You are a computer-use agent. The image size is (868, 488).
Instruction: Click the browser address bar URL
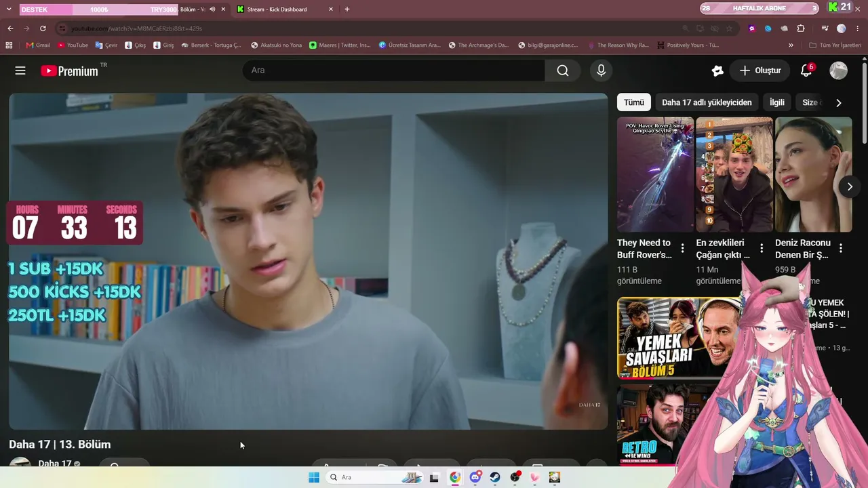pyautogui.click(x=136, y=28)
